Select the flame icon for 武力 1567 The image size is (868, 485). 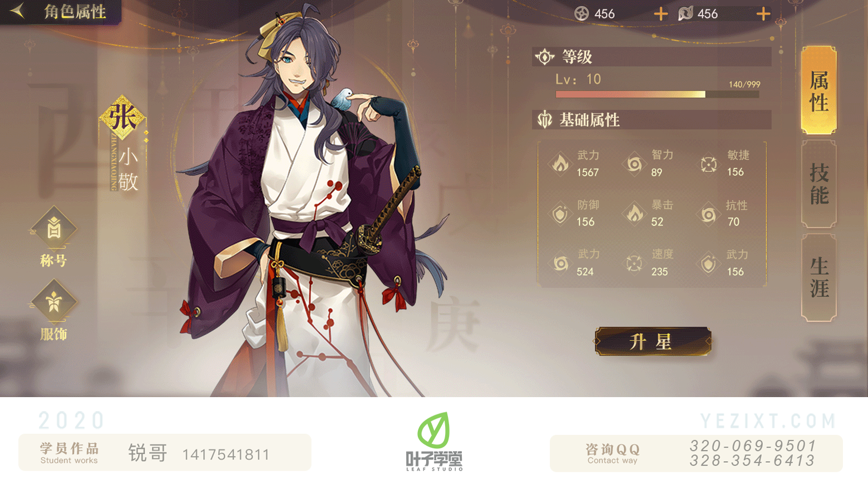(x=560, y=164)
